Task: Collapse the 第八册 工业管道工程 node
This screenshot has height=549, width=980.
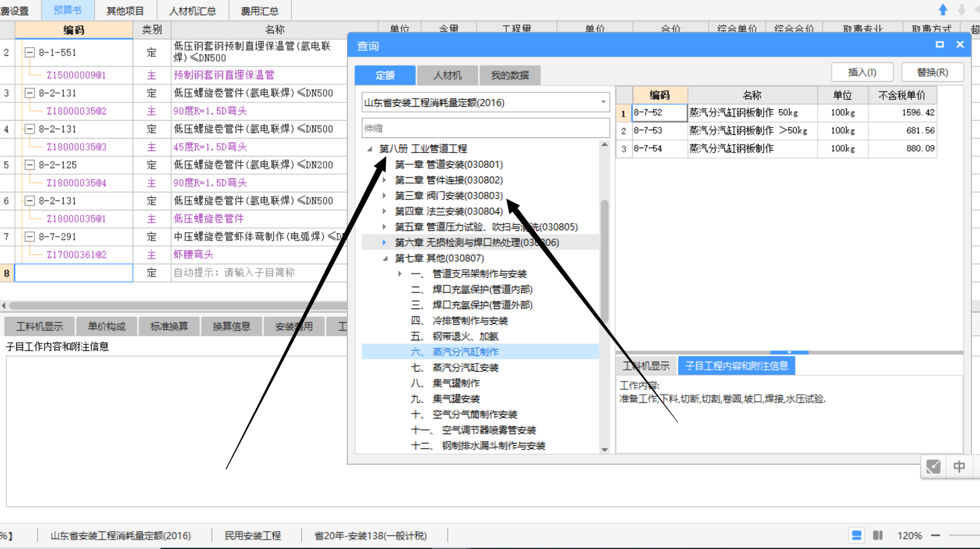Action: pyautogui.click(x=369, y=149)
